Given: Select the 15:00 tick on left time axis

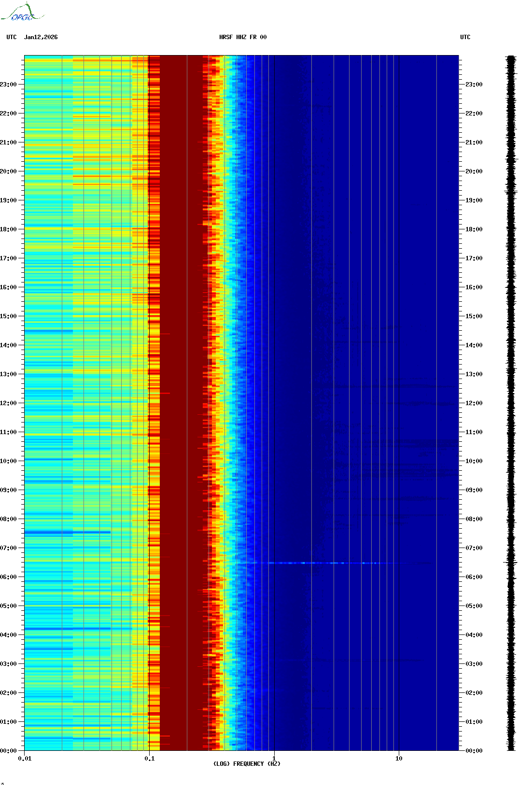Looking at the screenshot, I should point(8,316).
